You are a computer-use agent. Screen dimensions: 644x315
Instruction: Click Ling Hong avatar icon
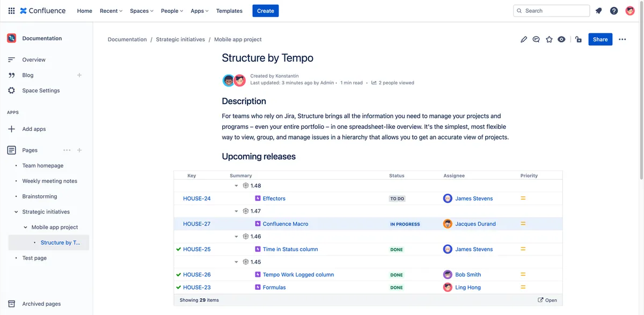click(x=448, y=288)
